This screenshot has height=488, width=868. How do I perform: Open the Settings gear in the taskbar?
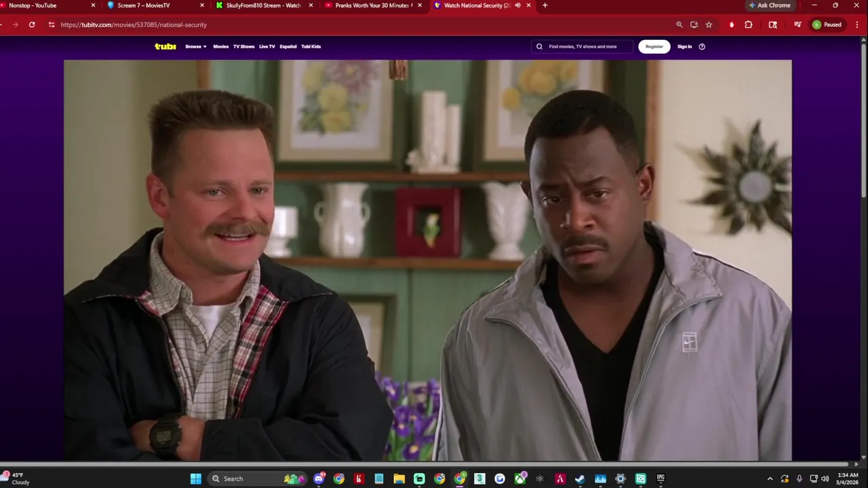[620, 479]
